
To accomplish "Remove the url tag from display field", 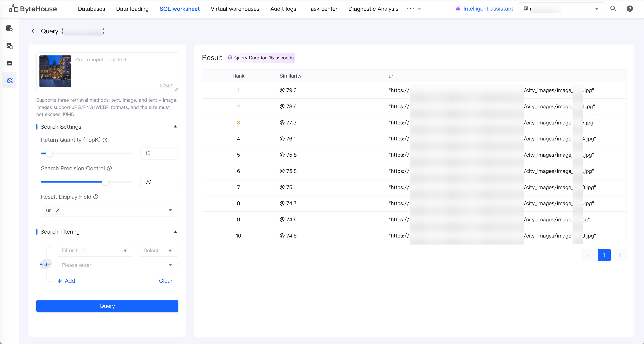I will (58, 210).
